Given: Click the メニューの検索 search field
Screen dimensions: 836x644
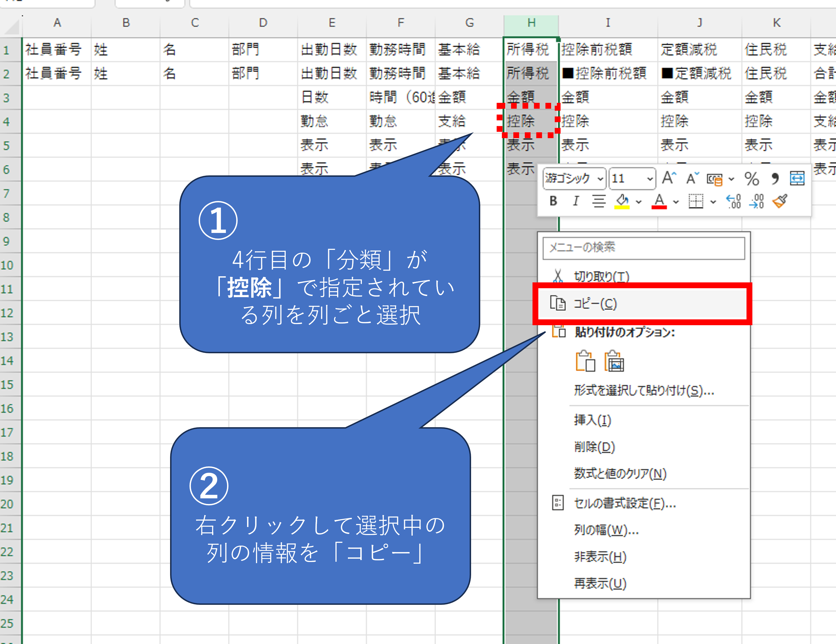Looking at the screenshot, I should pyautogui.click(x=643, y=248).
